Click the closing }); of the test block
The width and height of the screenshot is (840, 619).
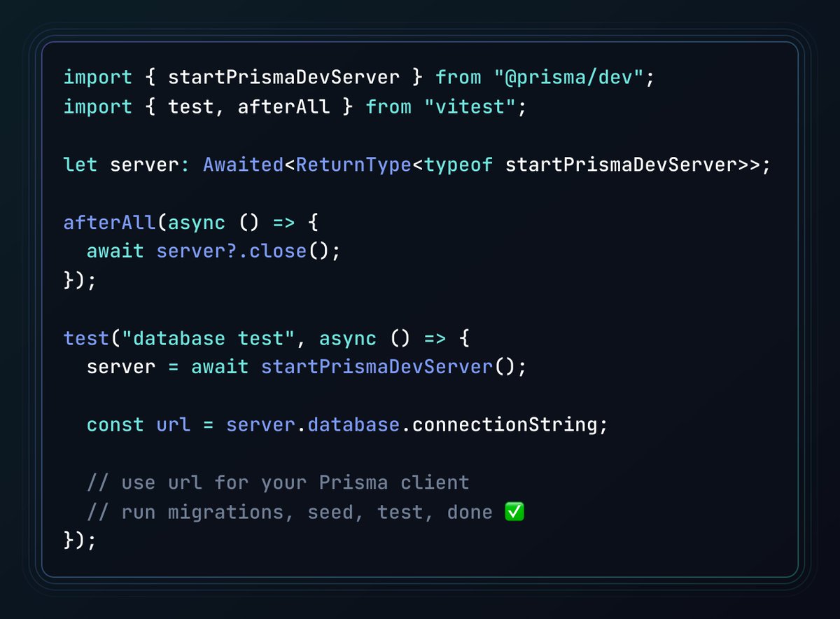[x=77, y=540]
